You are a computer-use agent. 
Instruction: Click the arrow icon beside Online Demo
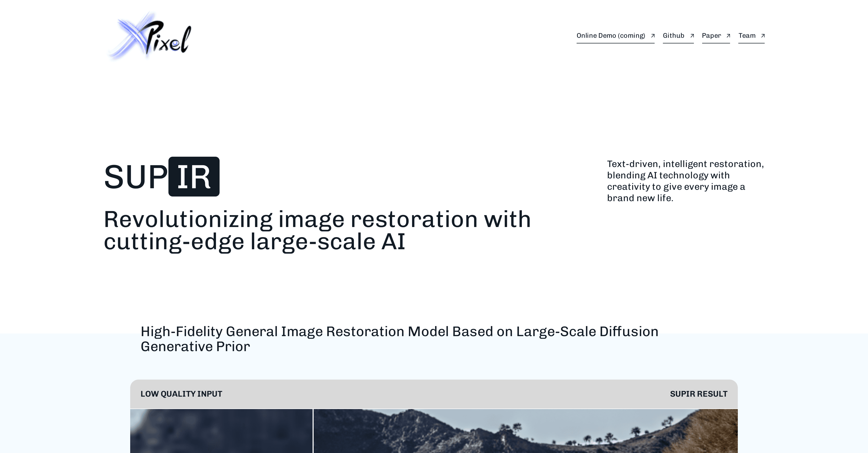point(653,36)
